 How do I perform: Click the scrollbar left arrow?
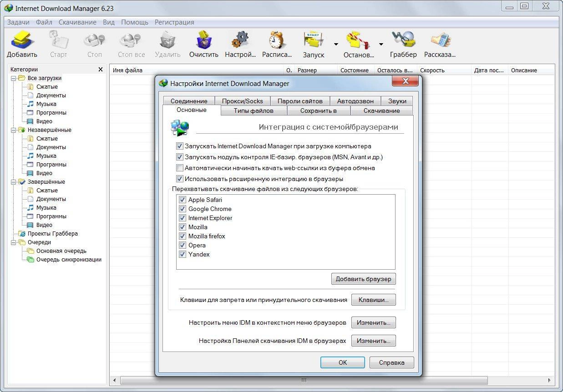click(x=114, y=380)
